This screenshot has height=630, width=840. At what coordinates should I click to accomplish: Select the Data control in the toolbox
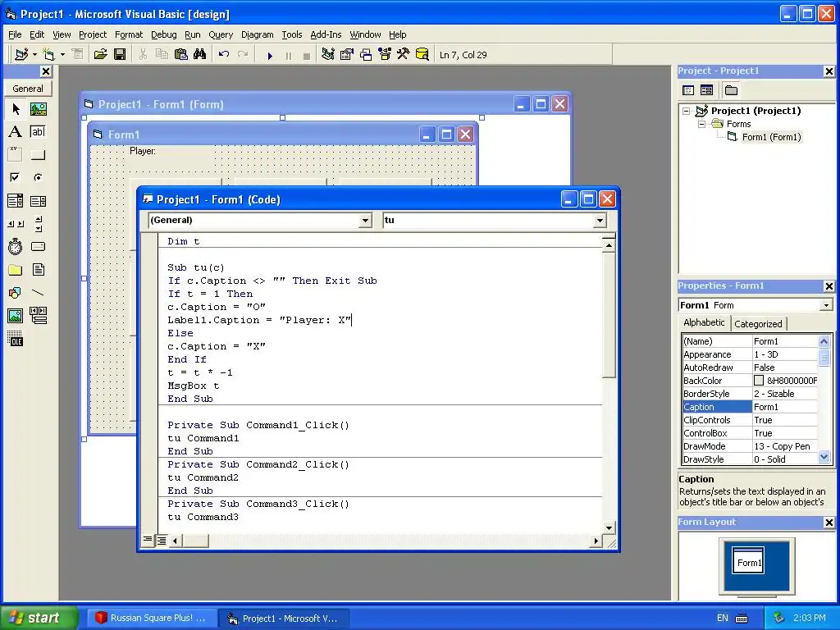tap(38, 316)
